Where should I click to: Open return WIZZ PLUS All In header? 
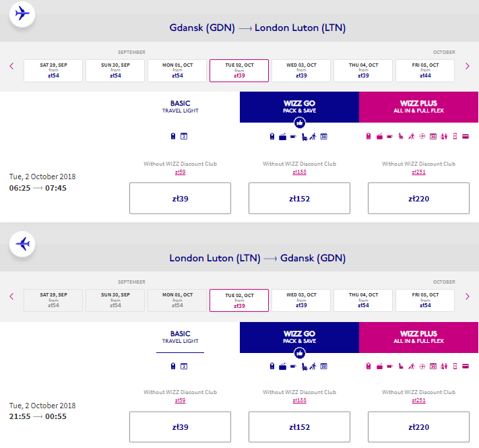coord(418,337)
